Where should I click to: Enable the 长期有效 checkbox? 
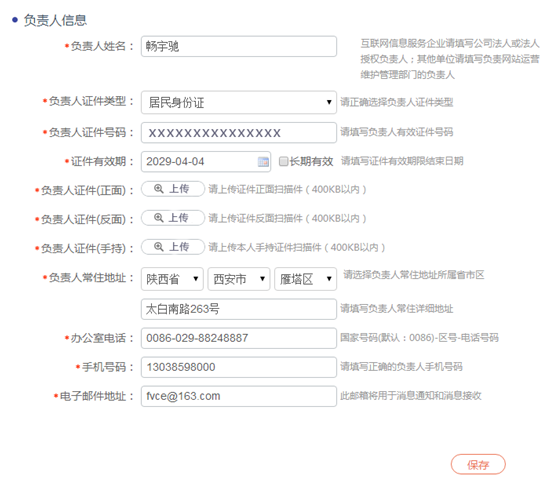tap(283, 161)
